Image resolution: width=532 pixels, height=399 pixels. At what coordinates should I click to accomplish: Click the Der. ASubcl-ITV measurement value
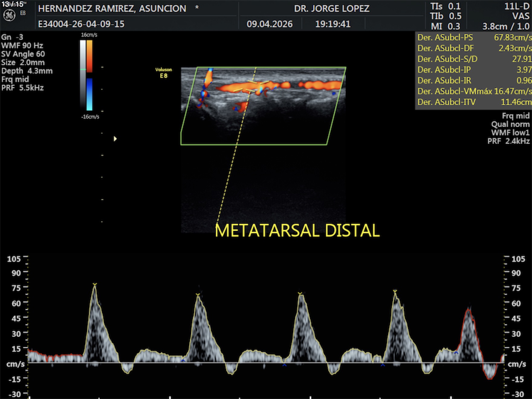pyautogui.click(x=516, y=102)
